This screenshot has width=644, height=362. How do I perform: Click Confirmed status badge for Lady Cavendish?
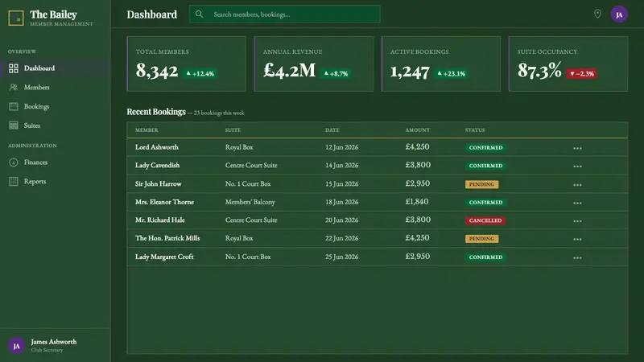(x=485, y=166)
